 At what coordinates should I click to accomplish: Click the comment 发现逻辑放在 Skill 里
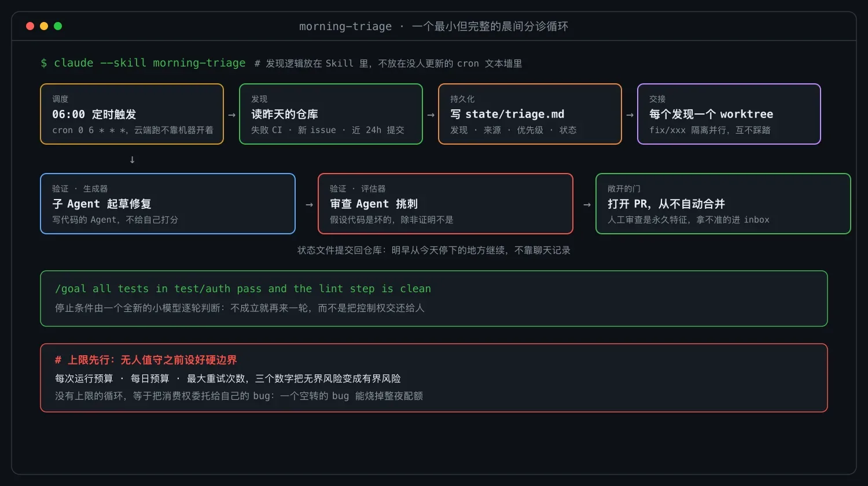pos(388,64)
